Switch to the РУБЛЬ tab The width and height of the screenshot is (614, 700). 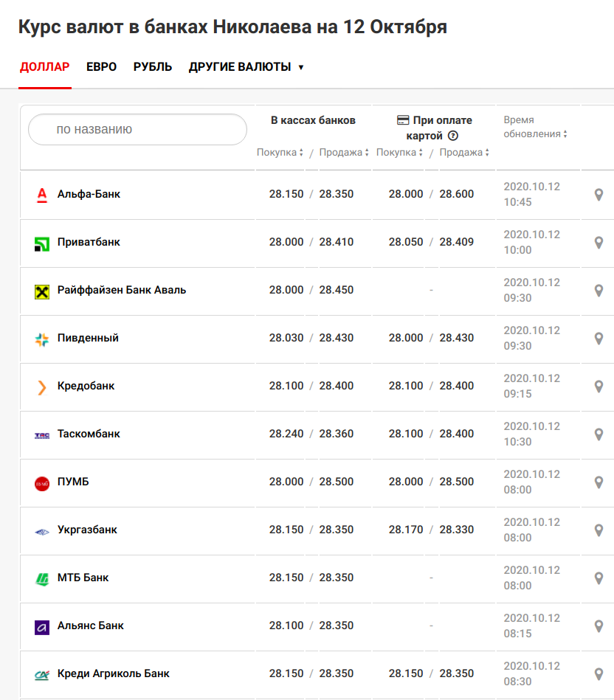(x=153, y=67)
